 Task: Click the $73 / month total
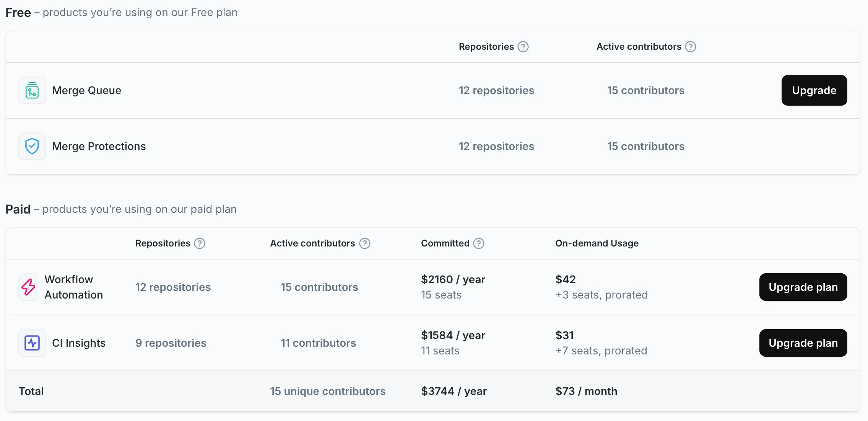coord(586,391)
